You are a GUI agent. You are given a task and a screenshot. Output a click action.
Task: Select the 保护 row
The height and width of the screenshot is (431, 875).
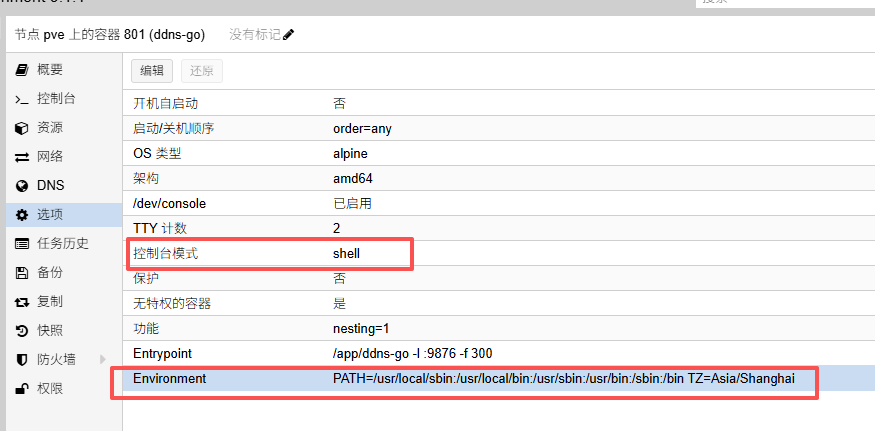499,279
